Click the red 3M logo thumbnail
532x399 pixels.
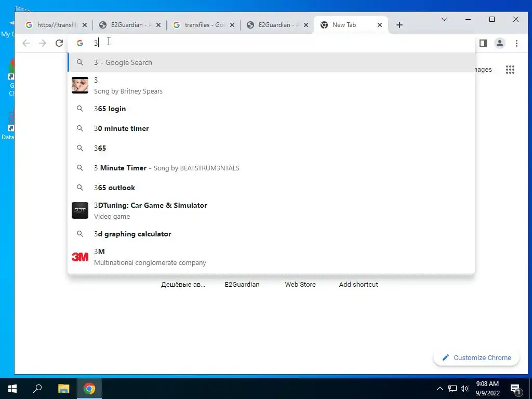pyautogui.click(x=80, y=257)
